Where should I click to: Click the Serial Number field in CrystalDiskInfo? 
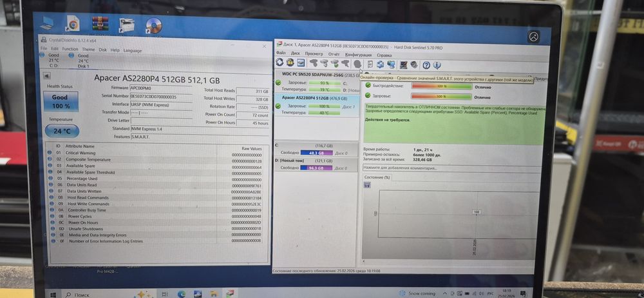coord(161,96)
